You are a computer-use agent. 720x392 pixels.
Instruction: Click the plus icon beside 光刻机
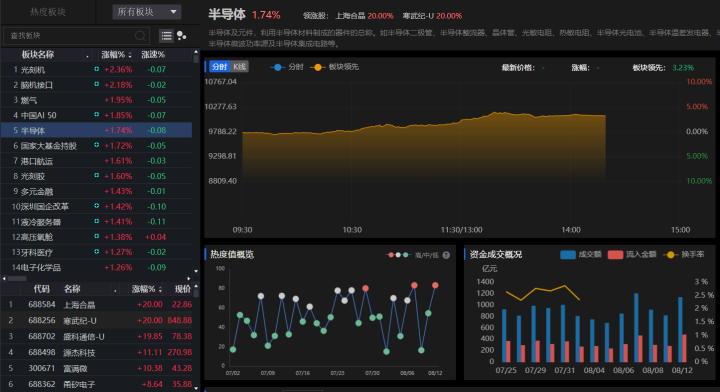(x=96, y=69)
